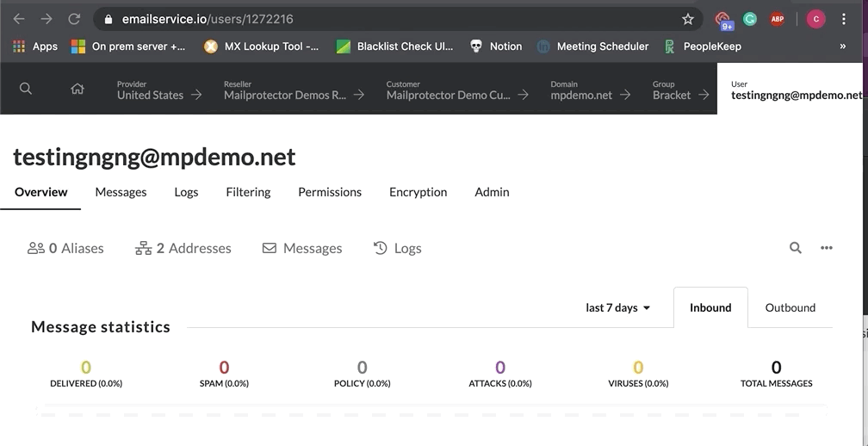Click the extension icon with 9+ badge
The width and height of the screenshot is (868, 446).
click(x=723, y=21)
